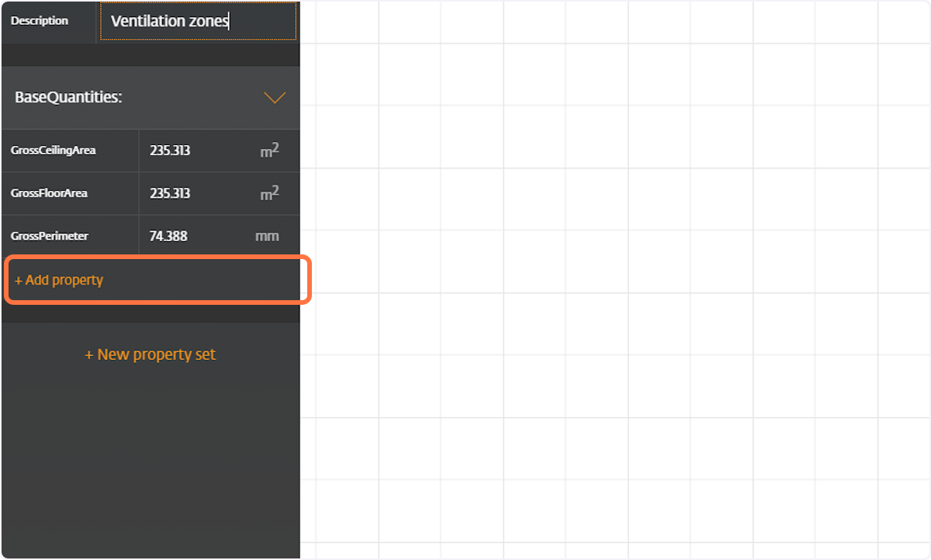The width and height of the screenshot is (931, 560).
Task: Click the GrossPerimeter property label
Action: (50, 236)
